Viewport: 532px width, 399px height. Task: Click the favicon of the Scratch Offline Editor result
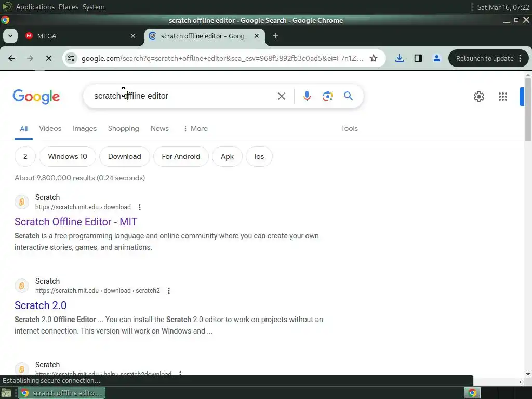22,202
